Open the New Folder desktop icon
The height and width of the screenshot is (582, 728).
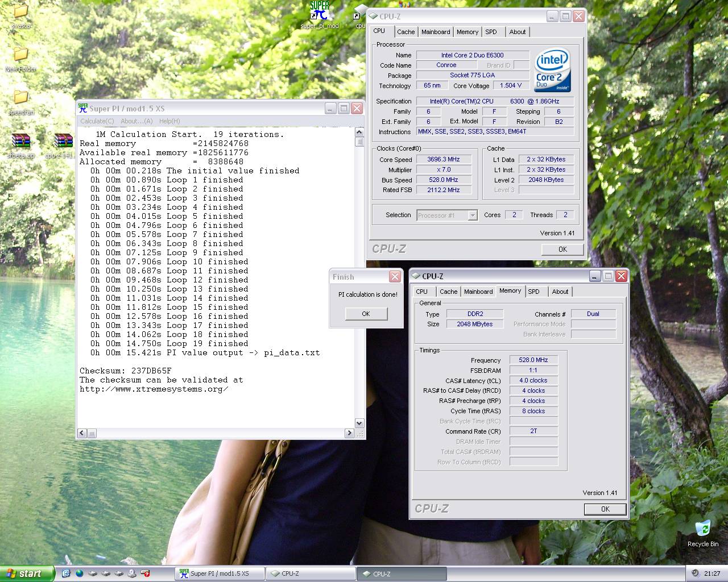pos(20,59)
